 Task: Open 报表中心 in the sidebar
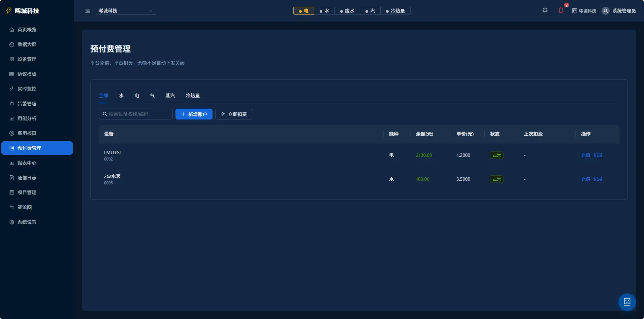37,163
